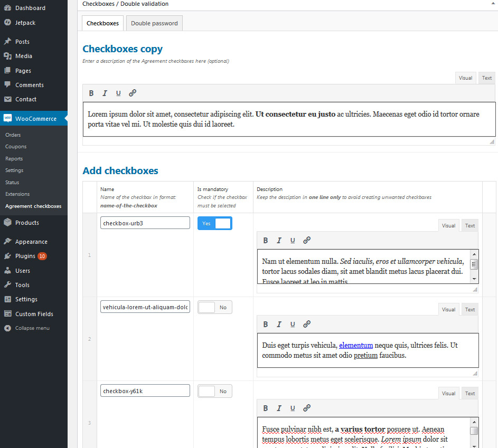Click scrollbar up arrow in row 3 editor
Screen dimensions: 498x448
pyautogui.click(x=474, y=422)
